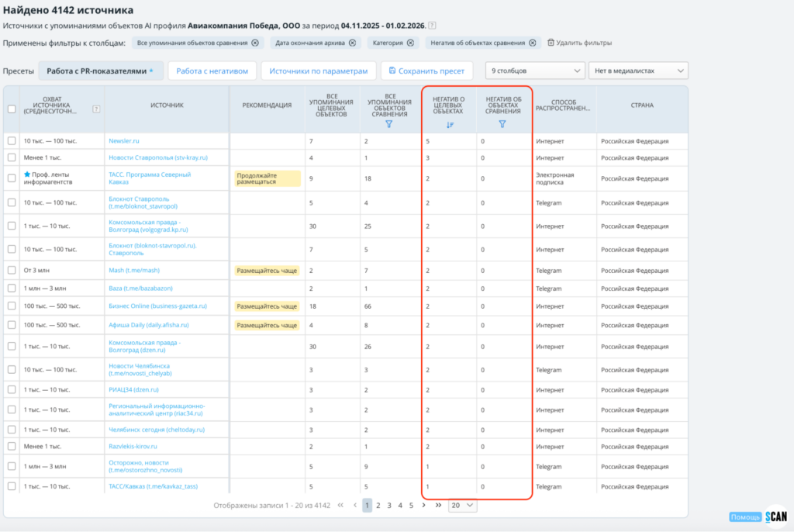Go to page 3 in the pagination

388,505
